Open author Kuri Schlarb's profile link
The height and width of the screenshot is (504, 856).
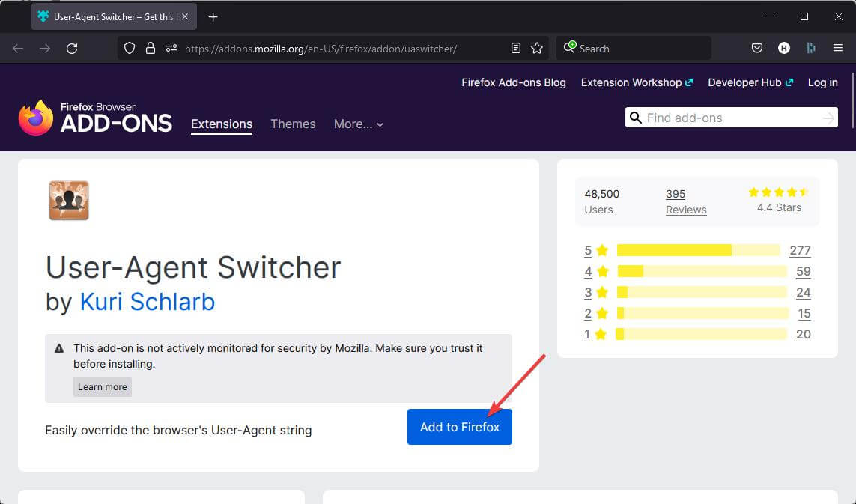tap(148, 301)
